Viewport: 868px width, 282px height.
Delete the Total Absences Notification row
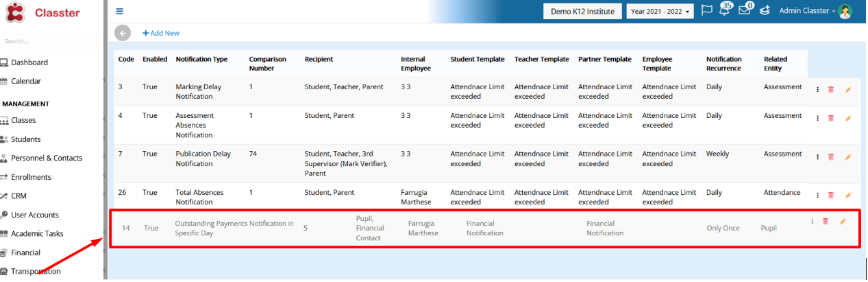[x=831, y=196]
